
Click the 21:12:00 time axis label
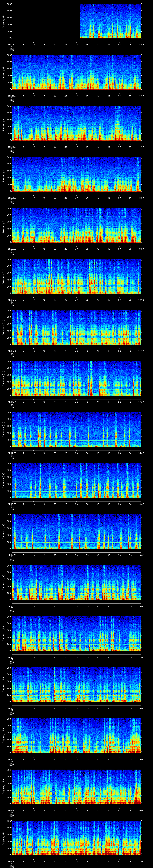(x=12, y=453)
